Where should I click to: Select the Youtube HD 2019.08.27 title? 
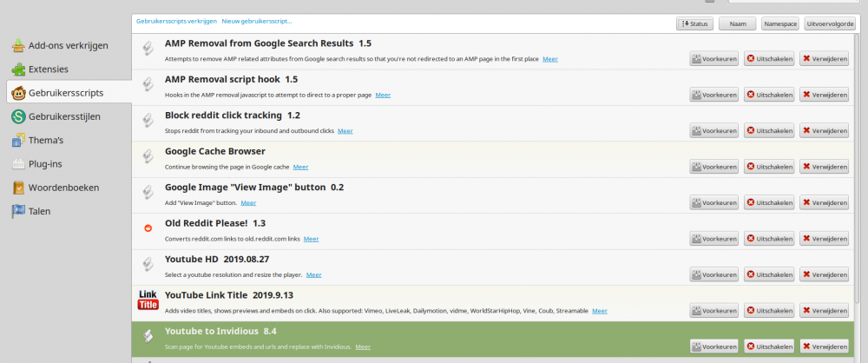[x=217, y=260]
